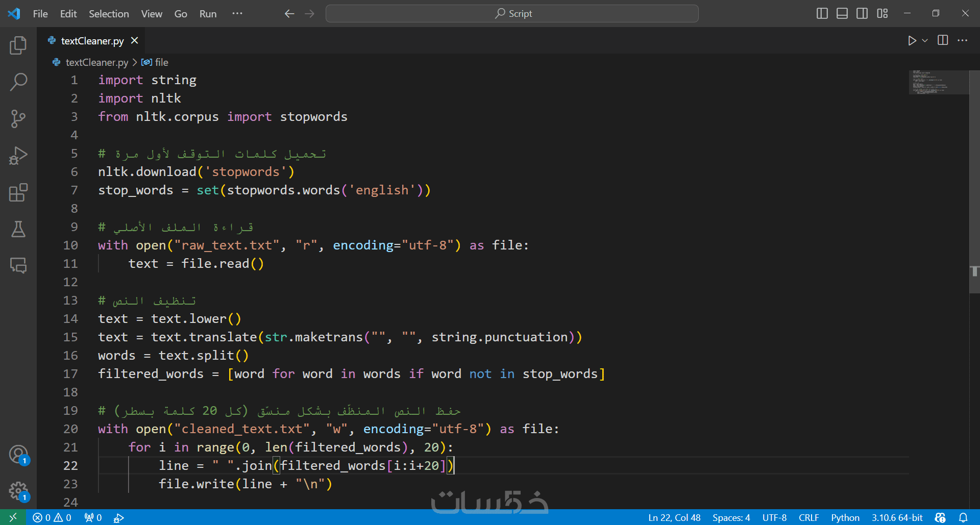This screenshot has height=525, width=980.
Task: Select the textCleaner.py editor tab
Action: [x=92, y=41]
